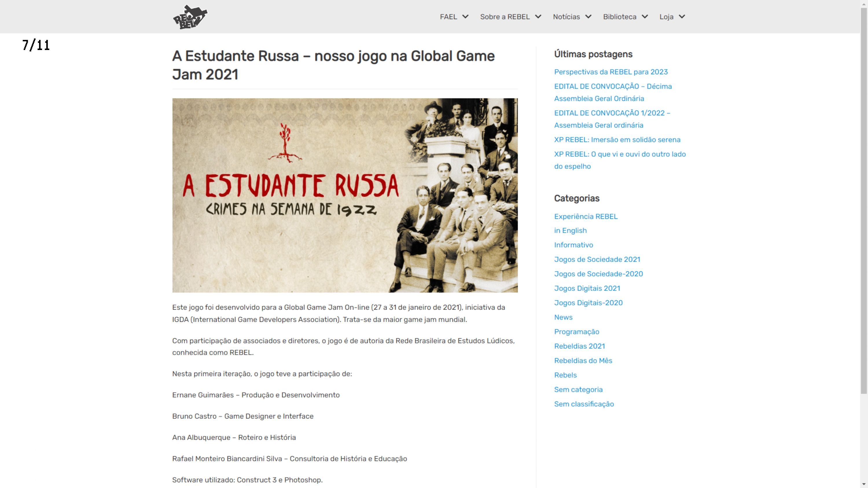Open 'XP REBEL: O que vi e ouvi' post
This screenshot has height=488, width=868.
pyautogui.click(x=620, y=160)
